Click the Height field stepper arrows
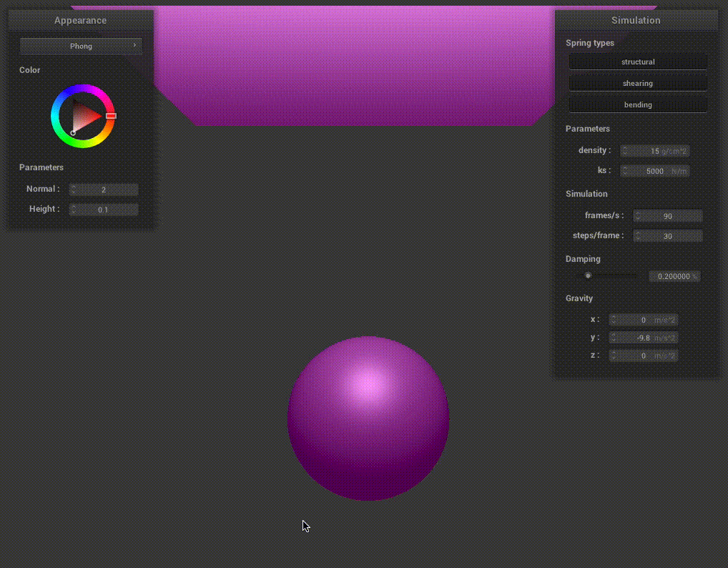Screen dimensions: 728x568 74,210
